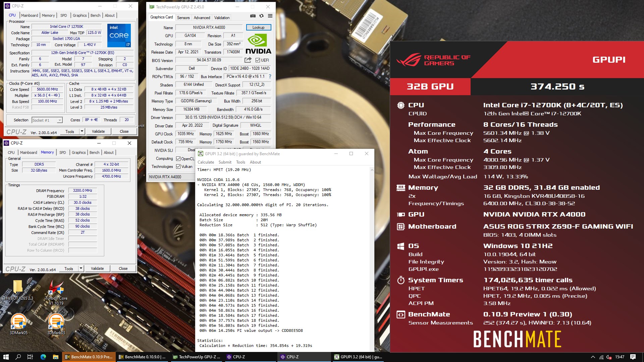Image resolution: width=644 pixels, height=362 pixels.
Task: Click BENCHMATE logo in result panel
Action: pos(517,339)
